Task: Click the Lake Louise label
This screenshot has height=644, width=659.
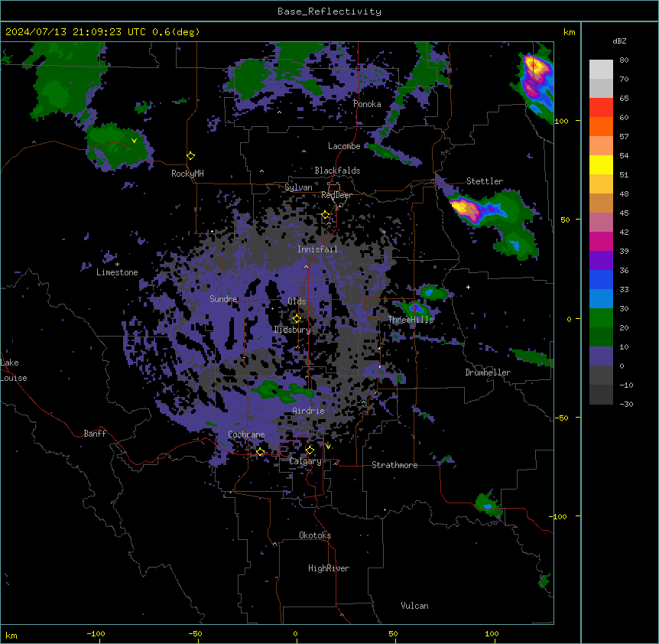Action: [x=14, y=370]
